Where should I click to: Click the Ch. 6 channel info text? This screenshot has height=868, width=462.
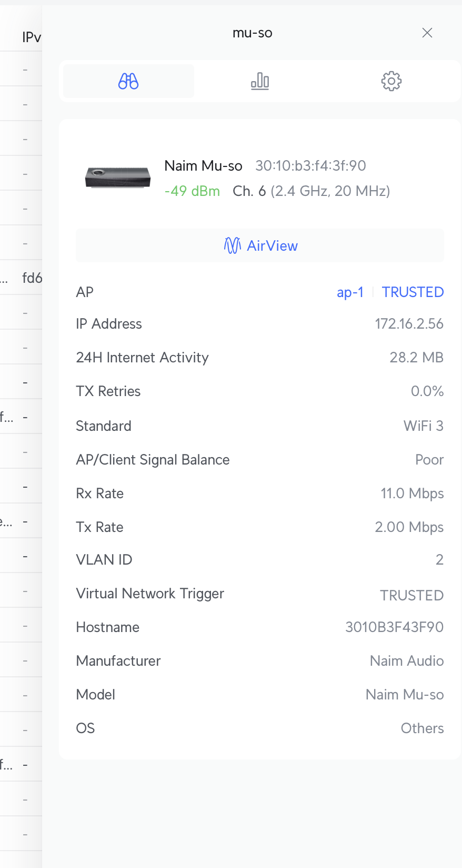pos(311,191)
